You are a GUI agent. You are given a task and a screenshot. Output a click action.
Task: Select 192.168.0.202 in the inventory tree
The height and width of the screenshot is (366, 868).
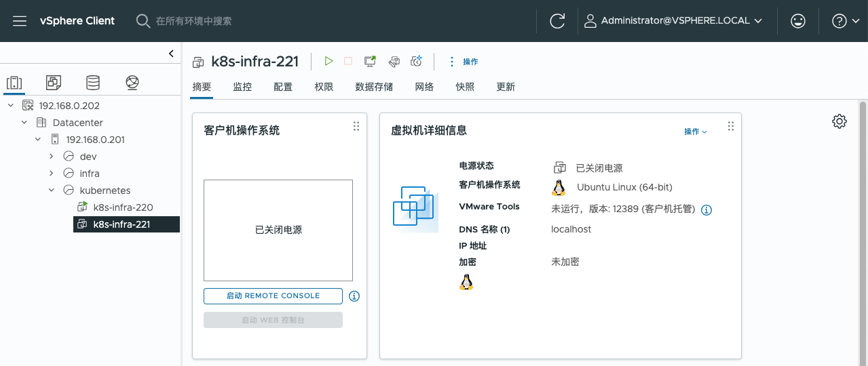click(69, 106)
